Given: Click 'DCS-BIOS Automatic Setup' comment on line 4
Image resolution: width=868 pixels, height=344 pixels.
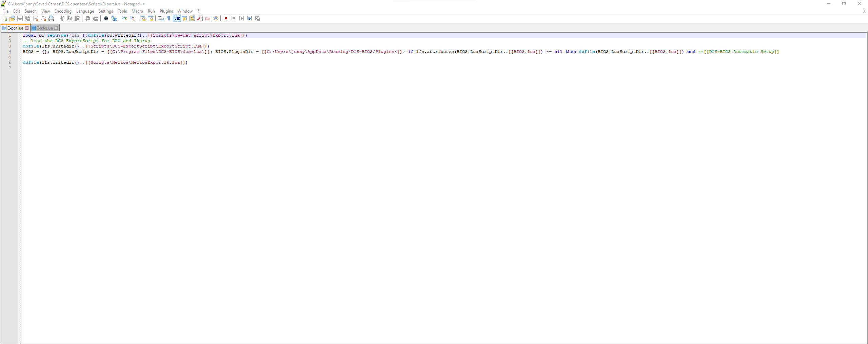Looking at the screenshot, I should click(x=741, y=52).
